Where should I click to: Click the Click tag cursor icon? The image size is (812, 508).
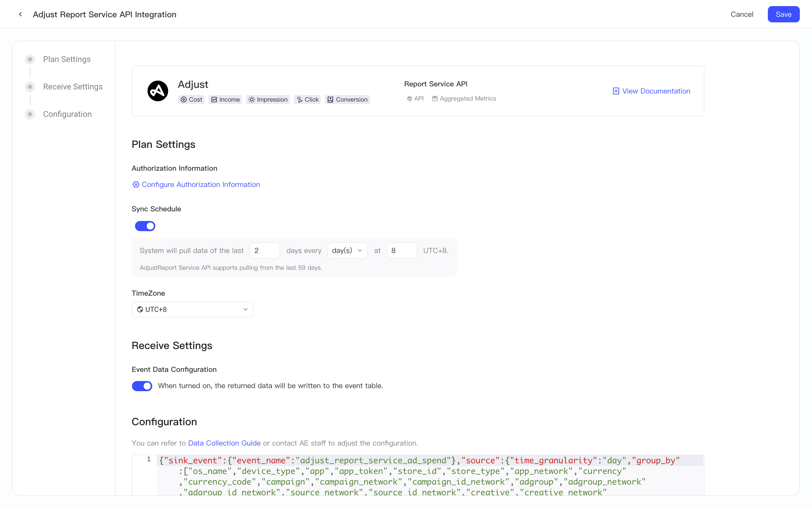[x=299, y=100]
